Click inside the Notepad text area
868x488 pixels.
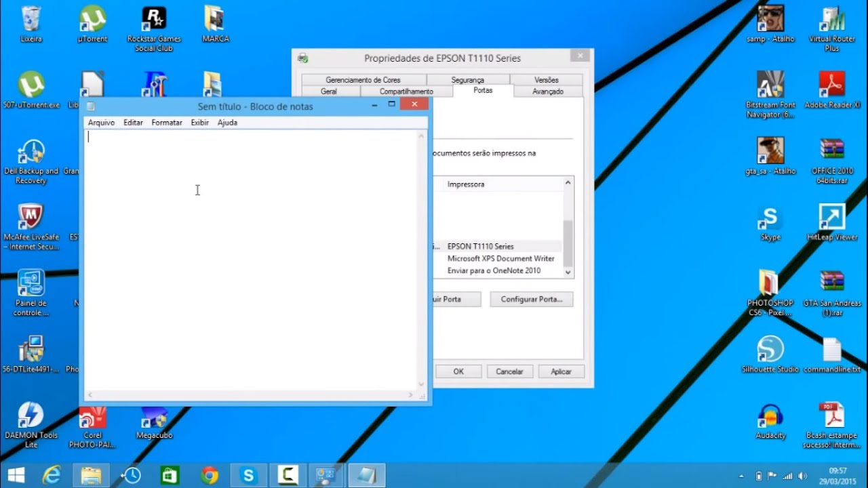250,260
